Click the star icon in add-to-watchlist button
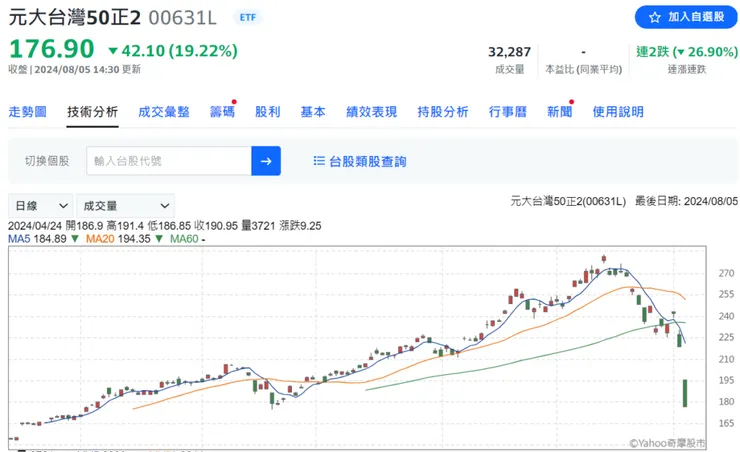This screenshot has height=452, width=740. (654, 17)
